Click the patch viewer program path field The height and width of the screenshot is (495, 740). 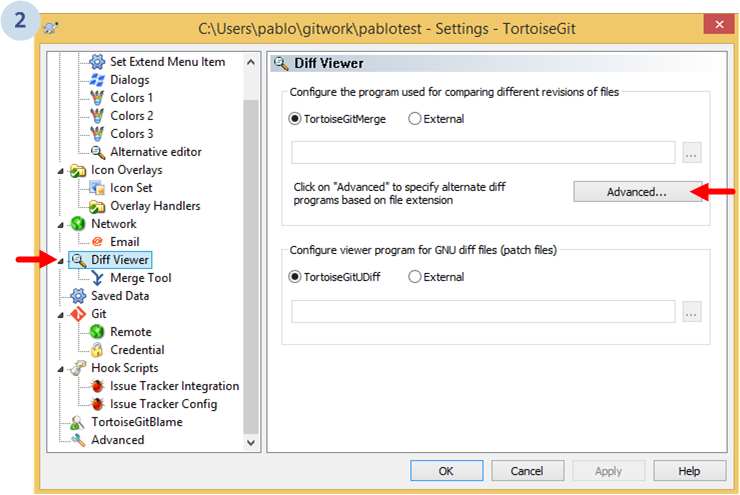click(483, 311)
